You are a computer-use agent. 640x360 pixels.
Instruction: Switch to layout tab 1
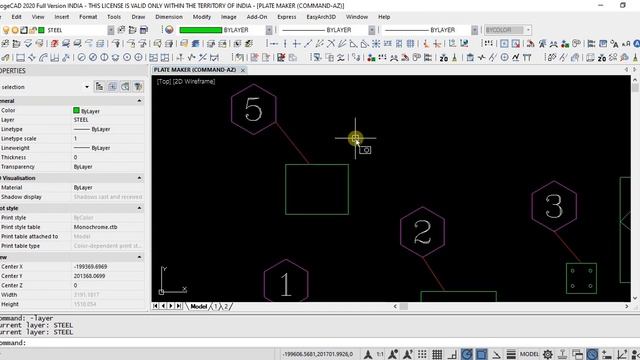pos(216,307)
